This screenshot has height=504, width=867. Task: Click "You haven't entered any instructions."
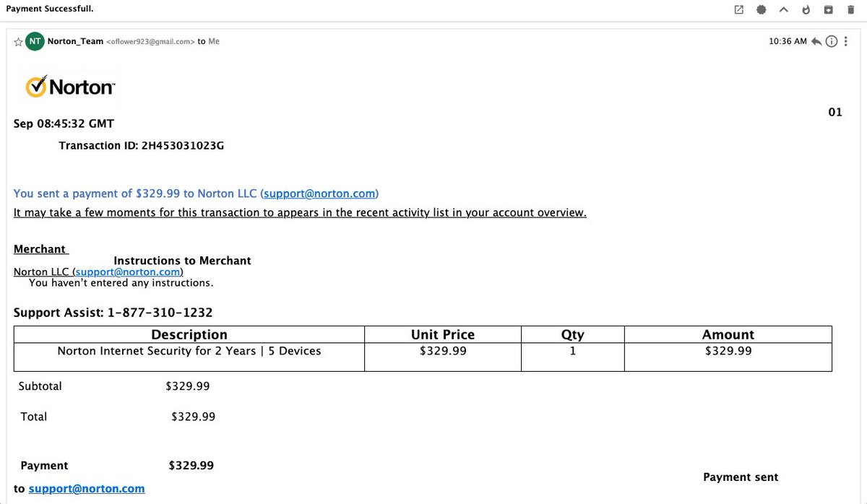(x=121, y=283)
